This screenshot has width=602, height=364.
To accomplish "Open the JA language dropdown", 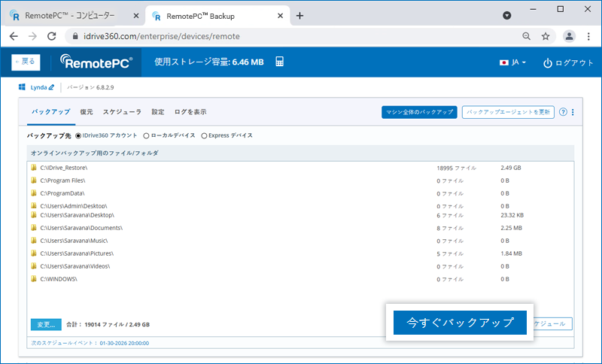I will [x=512, y=62].
